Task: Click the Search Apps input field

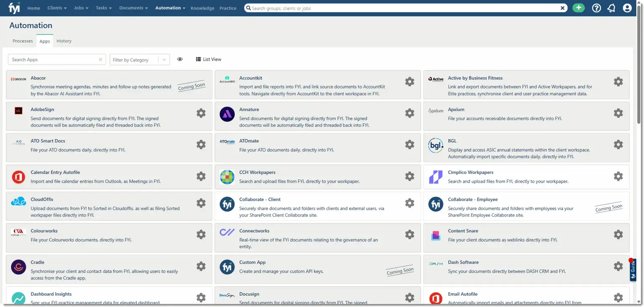Action: 57,59
